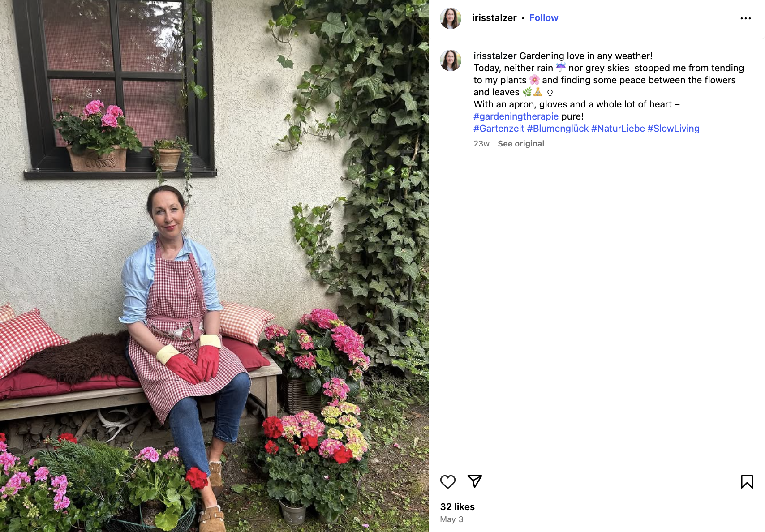Open the #SlowLiving hashtag
Viewport: 765px width, 532px height.
coord(673,129)
